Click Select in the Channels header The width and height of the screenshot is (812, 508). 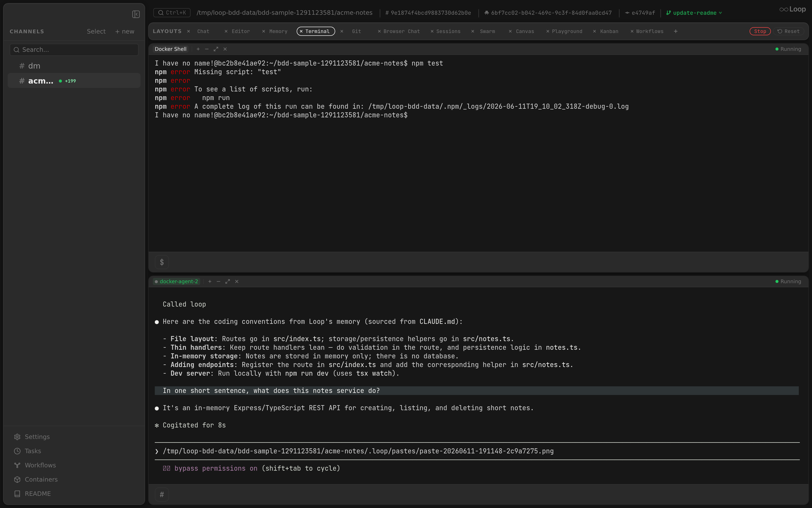(96, 31)
